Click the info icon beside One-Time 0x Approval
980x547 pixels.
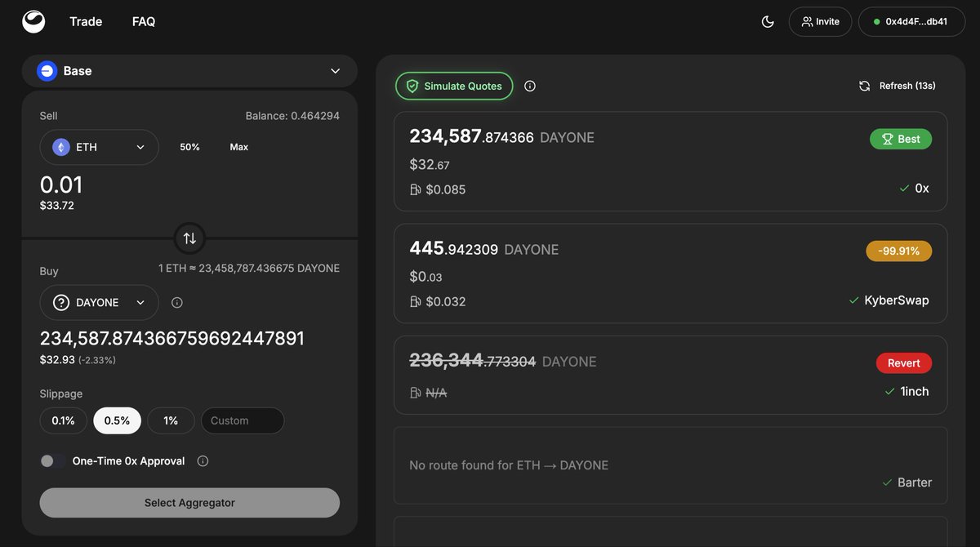pyautogui.click(x=203, y=461)
